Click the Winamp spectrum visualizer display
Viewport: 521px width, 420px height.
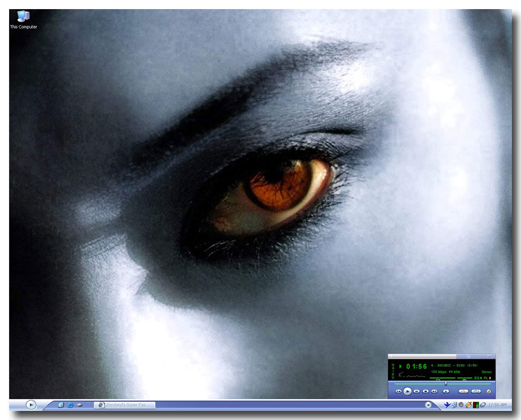tap(412, 376)
